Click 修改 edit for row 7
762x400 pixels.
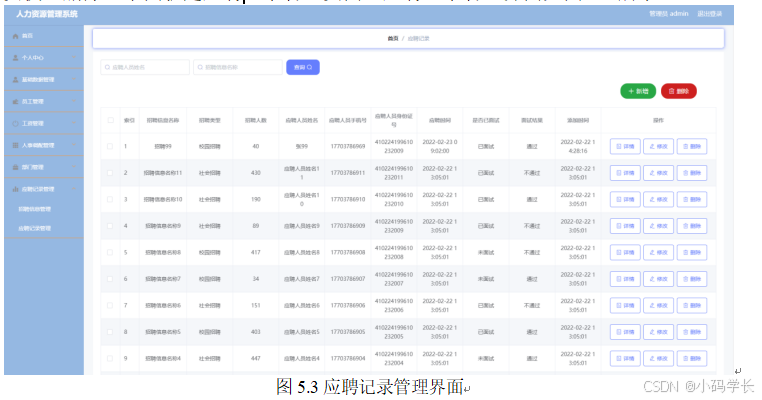tap(658, 305)
